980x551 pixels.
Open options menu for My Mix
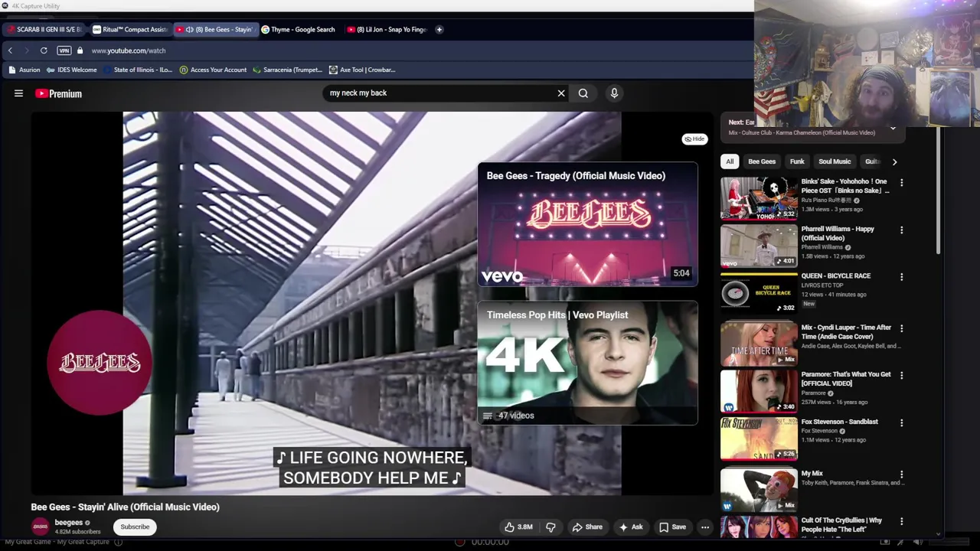pyautogui.click(x=901, y=474)
